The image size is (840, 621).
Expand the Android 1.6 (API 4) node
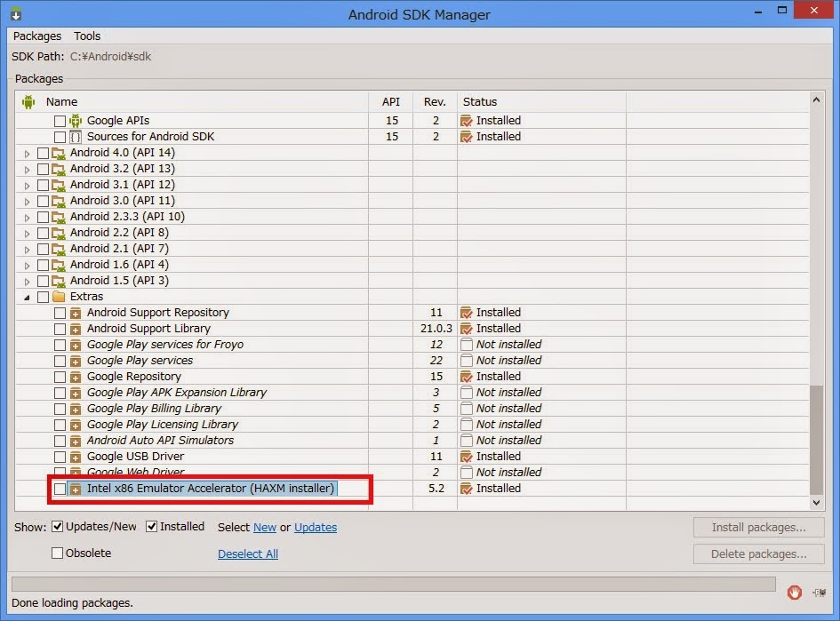[27, 266]
